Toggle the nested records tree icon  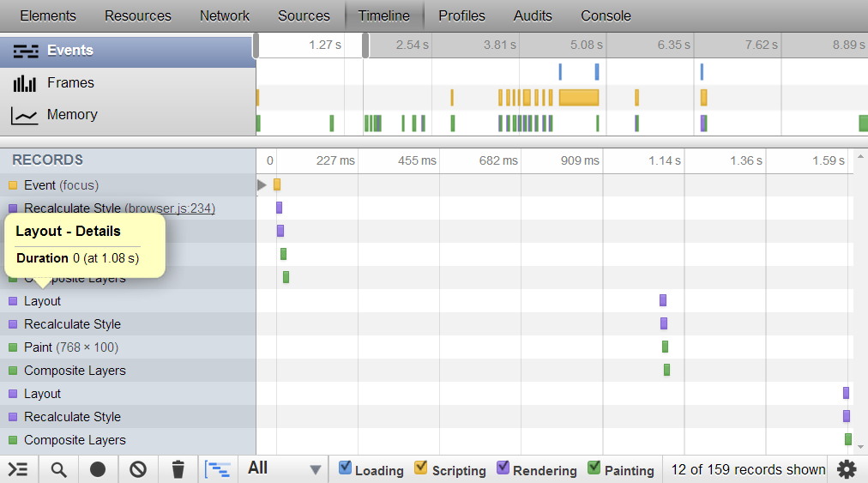point(219,469)
